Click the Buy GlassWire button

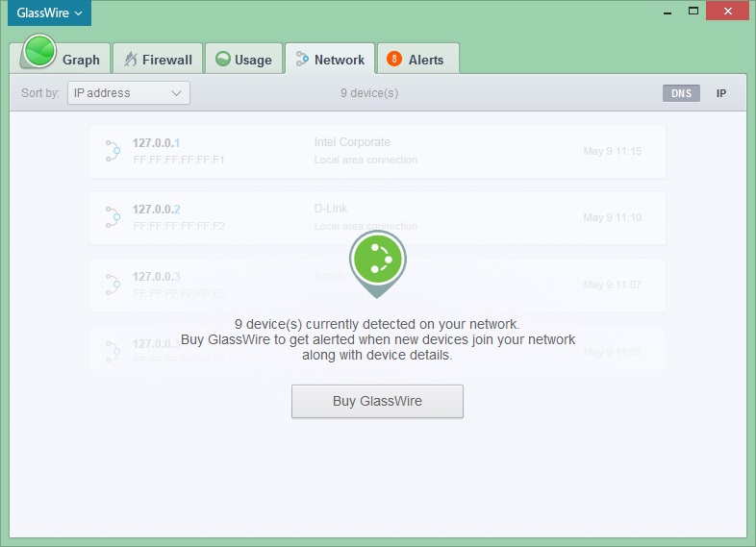point(377,401)
